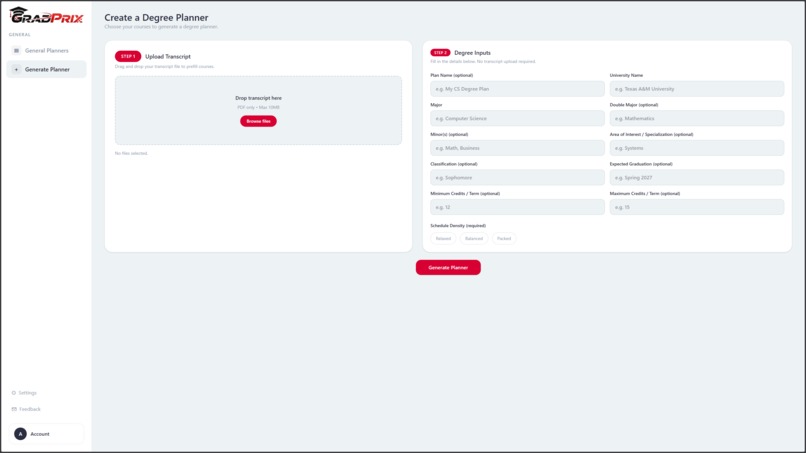Click the University Name input field

(697, 89)
